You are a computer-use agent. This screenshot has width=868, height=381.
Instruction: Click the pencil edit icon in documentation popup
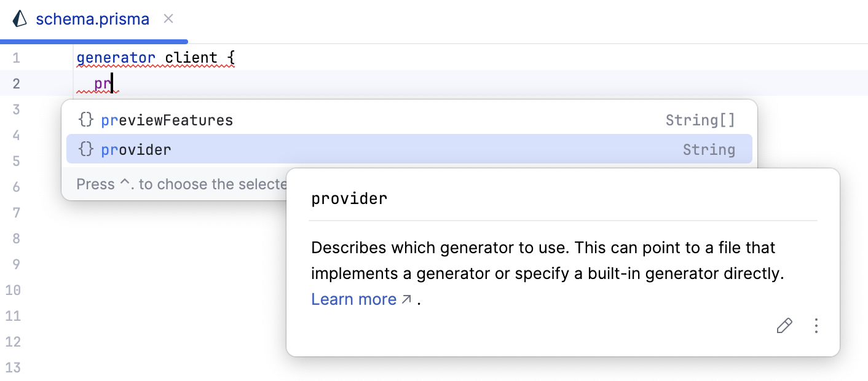point(784,326)
